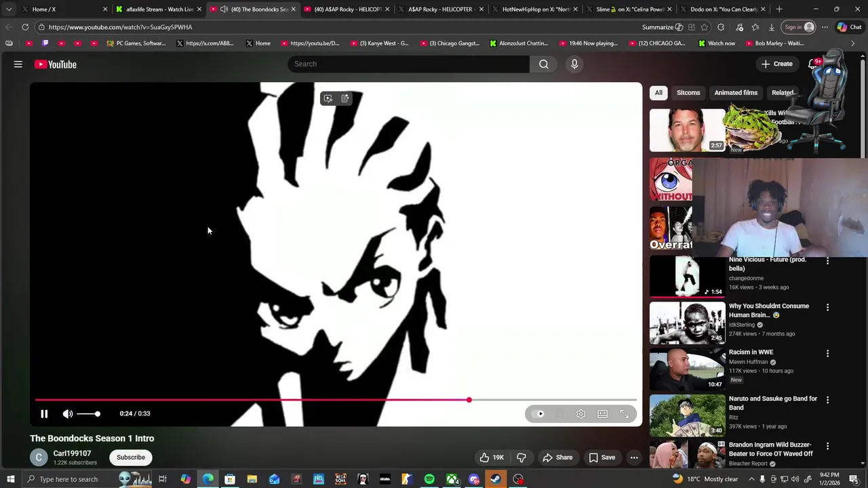Open Naruto and Sasuke go Band thumbnail

coord(687,416)
